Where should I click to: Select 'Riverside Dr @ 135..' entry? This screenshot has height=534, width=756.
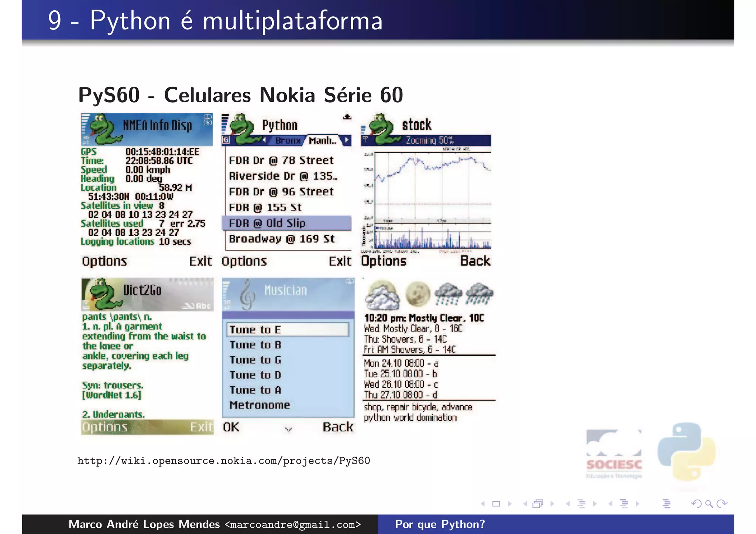coord(283,176)
